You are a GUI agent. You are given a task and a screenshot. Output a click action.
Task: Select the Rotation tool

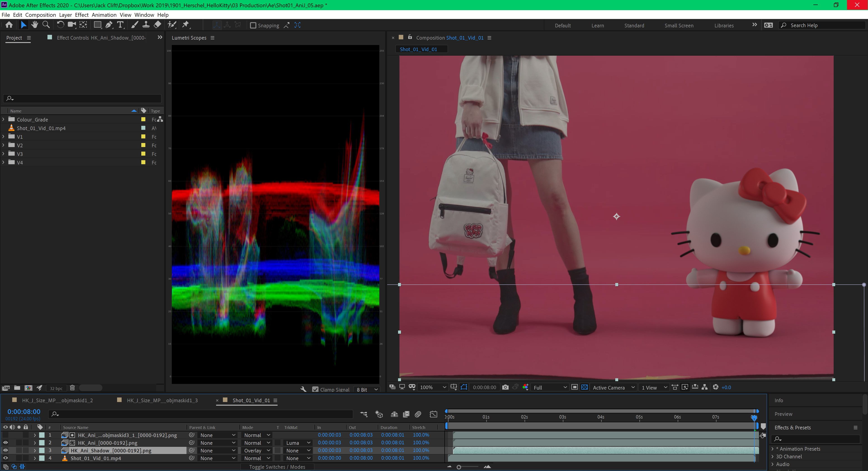pyautogui.click(x=60, y=25)
